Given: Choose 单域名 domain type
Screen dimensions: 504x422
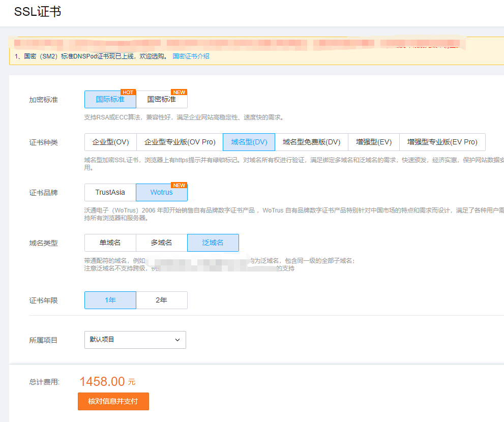Looking at the screenshot, I should [x=110, y=243].
